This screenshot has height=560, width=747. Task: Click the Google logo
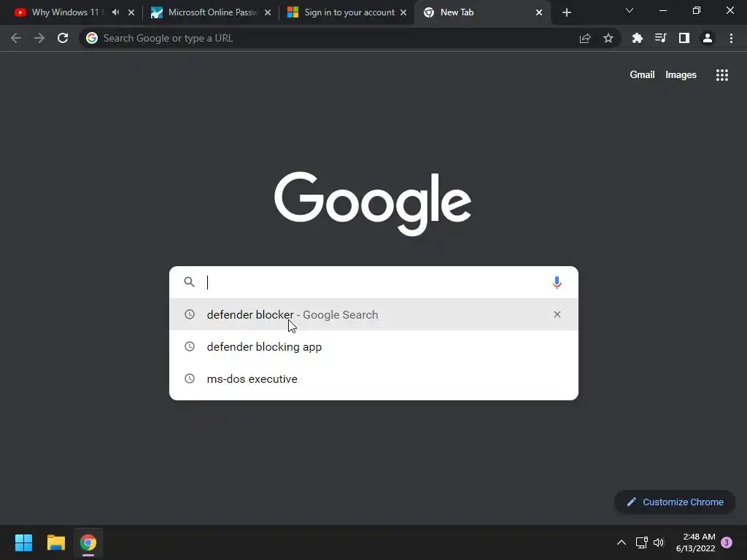pyautogui.click(x=373, y=203)
